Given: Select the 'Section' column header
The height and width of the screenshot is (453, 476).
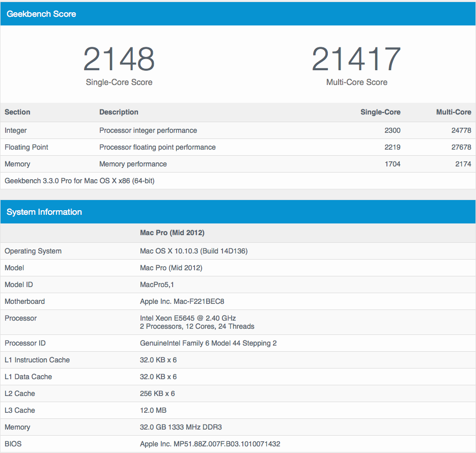Looking at the screenshot, I should (x=17, y=112).
